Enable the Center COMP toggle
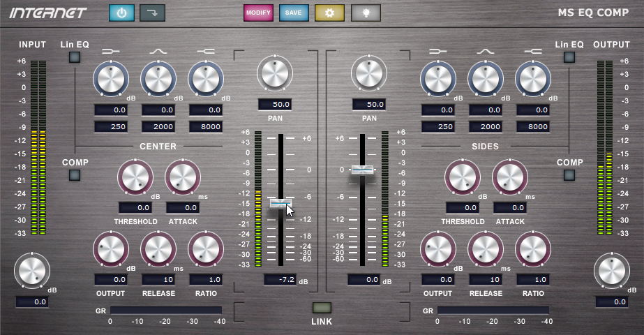The height and width of the screenshot is (335, 644). [x=74, y=175]
